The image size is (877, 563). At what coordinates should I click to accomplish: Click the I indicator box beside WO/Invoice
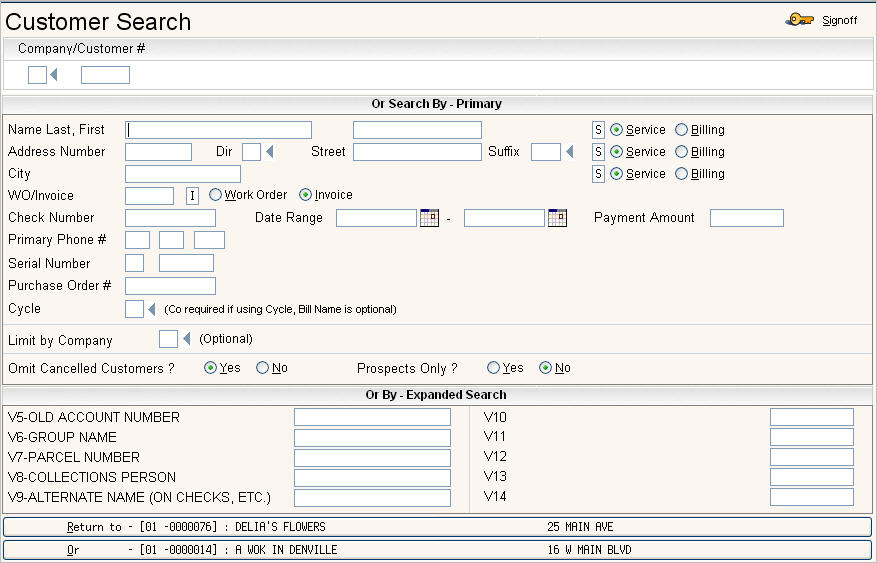click(x=192, y=196)
